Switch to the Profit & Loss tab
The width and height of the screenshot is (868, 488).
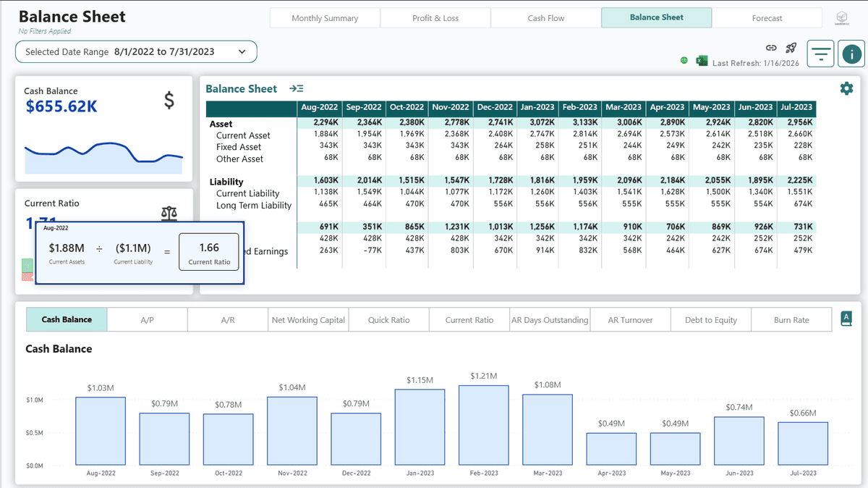435,17
